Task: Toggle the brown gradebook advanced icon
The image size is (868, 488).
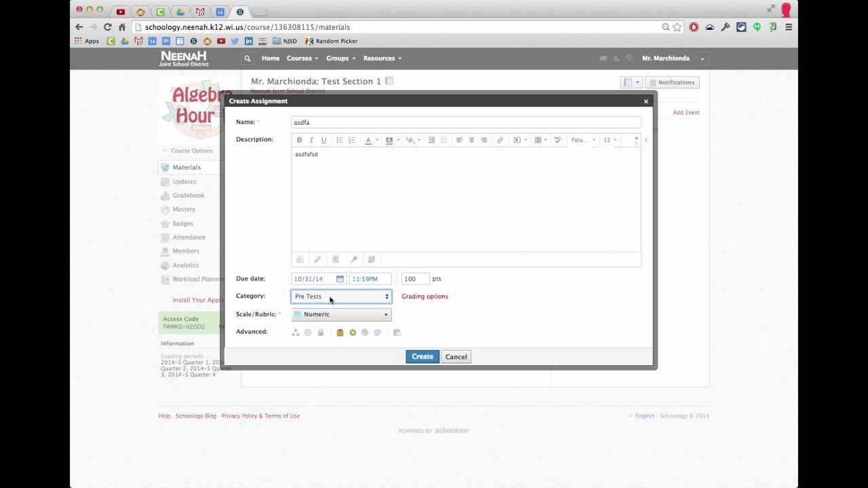Action: [x=340, y=333]
